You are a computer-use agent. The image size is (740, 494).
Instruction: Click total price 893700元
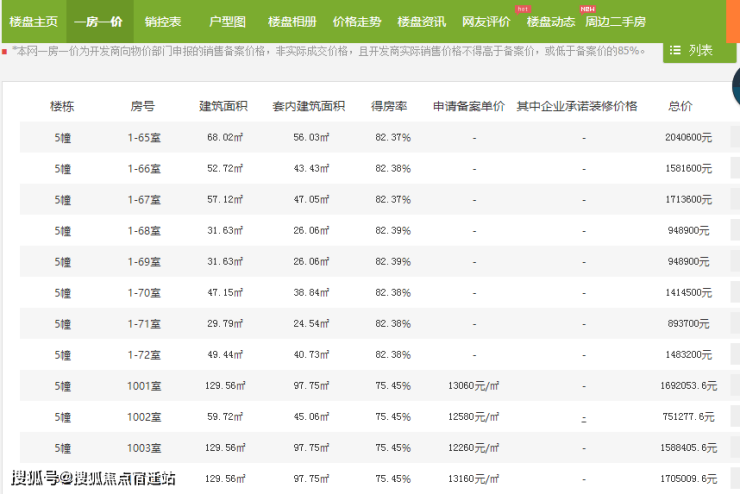pos(689,324)
